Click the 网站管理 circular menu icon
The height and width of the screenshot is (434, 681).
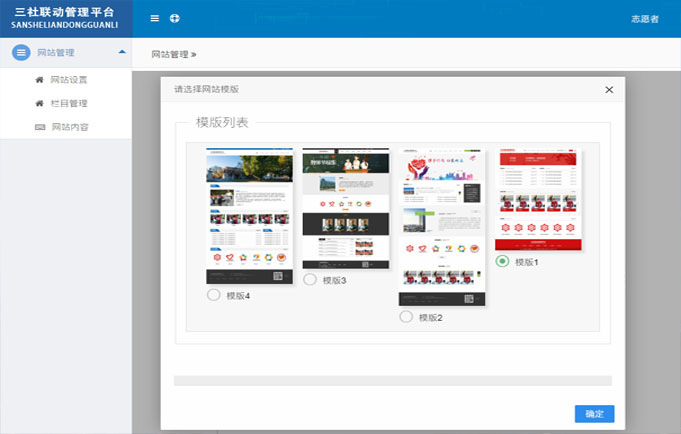[x=21, y=53]
